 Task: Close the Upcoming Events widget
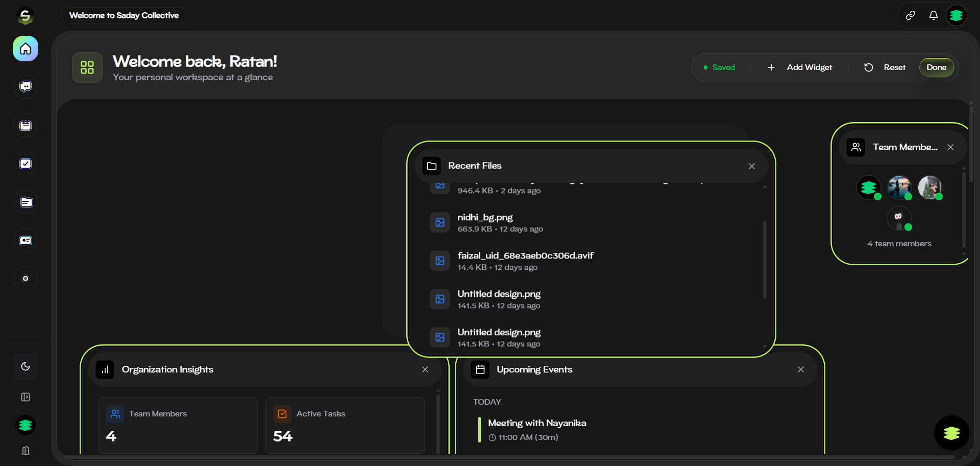(x=801, y=369)
